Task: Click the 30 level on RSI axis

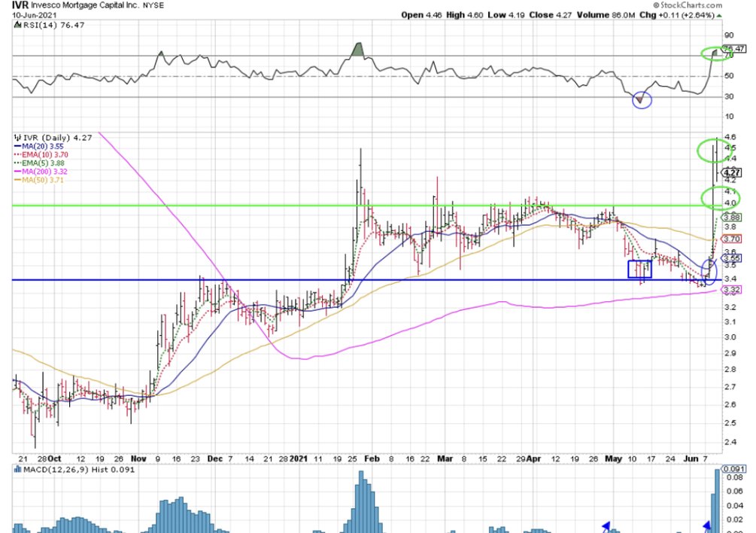Action: [x=728, y=96]
